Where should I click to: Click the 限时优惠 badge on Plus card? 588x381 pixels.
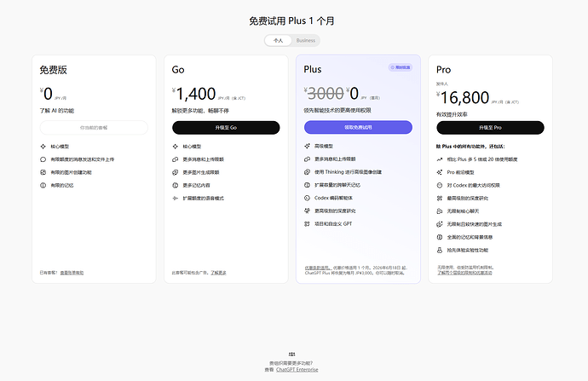pyautogui.click(x=401, y=67)
